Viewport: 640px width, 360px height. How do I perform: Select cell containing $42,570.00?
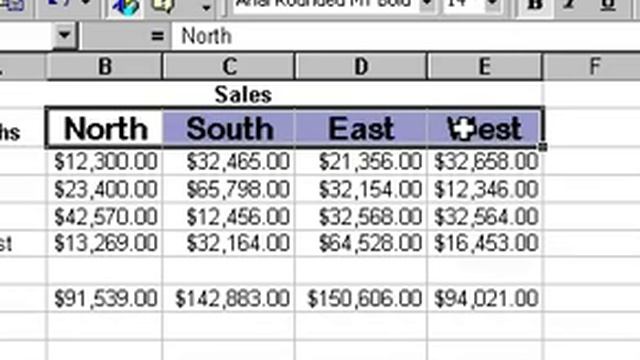coord(105,217)
